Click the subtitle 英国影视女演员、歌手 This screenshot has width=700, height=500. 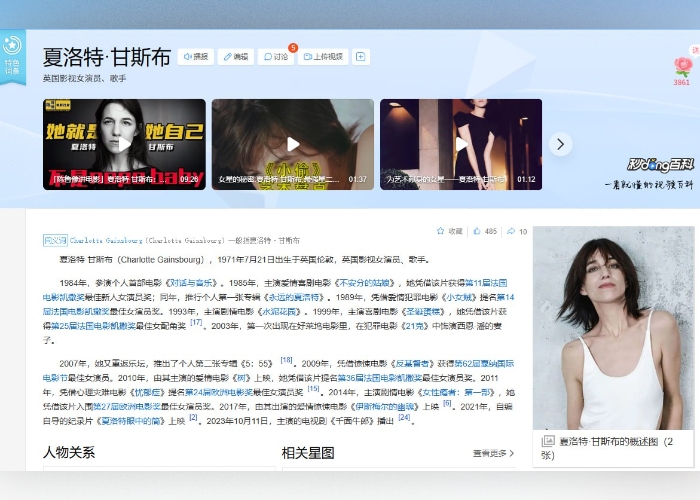84,79
